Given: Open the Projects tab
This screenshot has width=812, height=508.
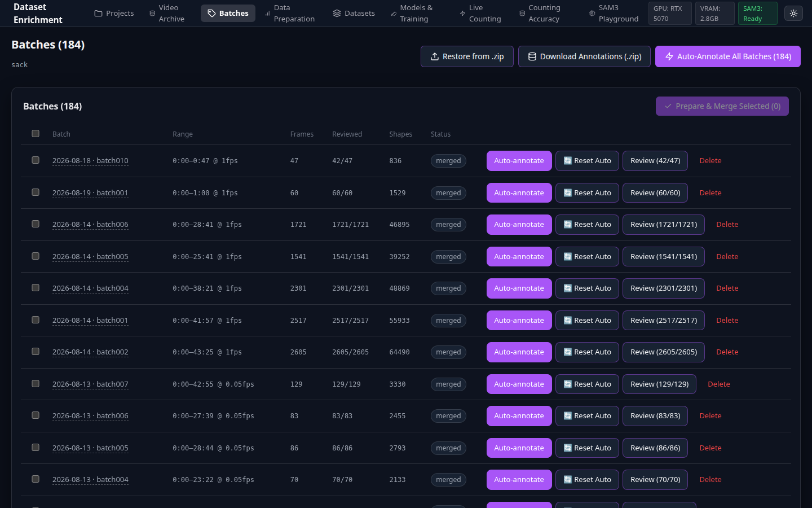Looking at the screenshot, I should (114, 13).
